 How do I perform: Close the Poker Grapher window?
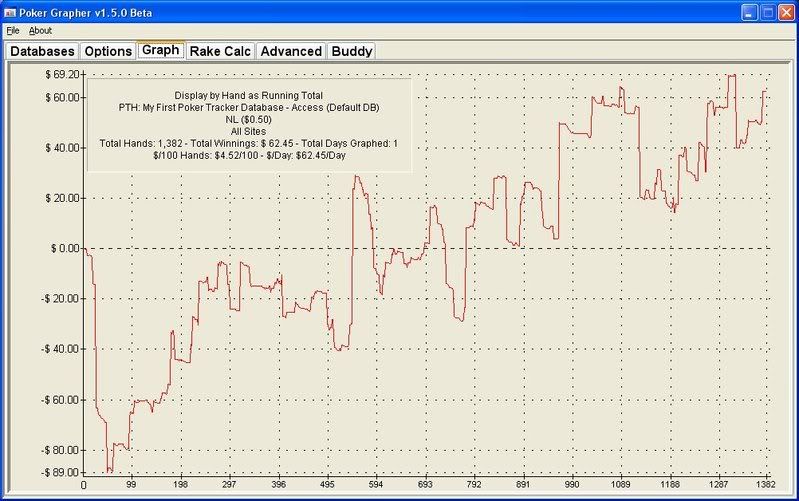(x=786, y=12)
